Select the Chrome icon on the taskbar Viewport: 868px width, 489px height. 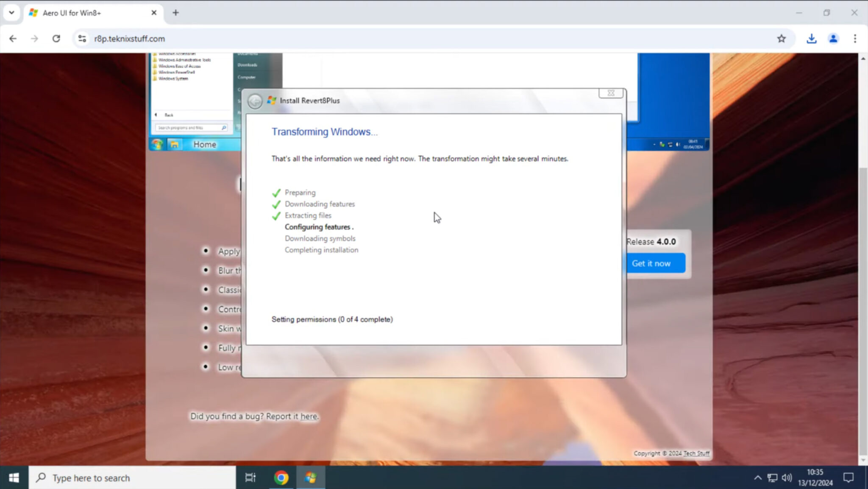(281, 478)
